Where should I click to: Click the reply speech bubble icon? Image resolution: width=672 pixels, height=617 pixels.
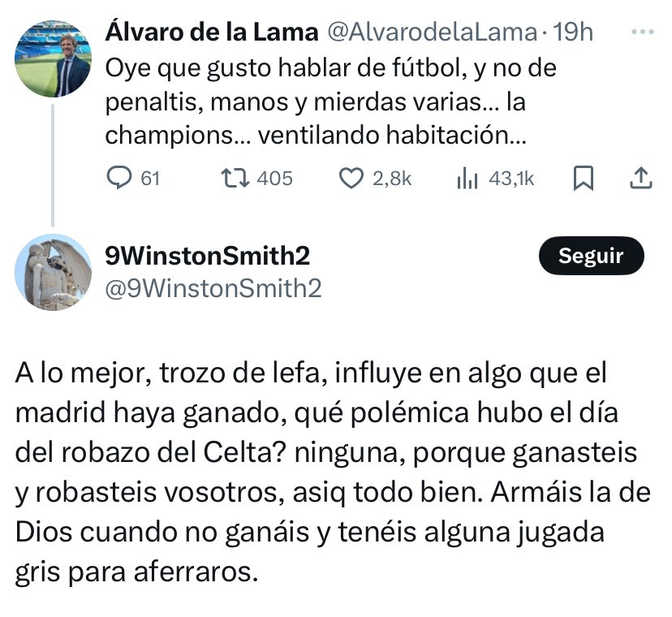[119, 178]
